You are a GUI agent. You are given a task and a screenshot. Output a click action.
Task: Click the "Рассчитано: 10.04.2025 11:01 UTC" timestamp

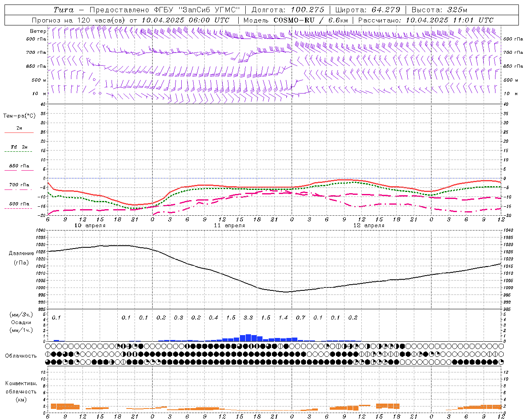point(426,20)
